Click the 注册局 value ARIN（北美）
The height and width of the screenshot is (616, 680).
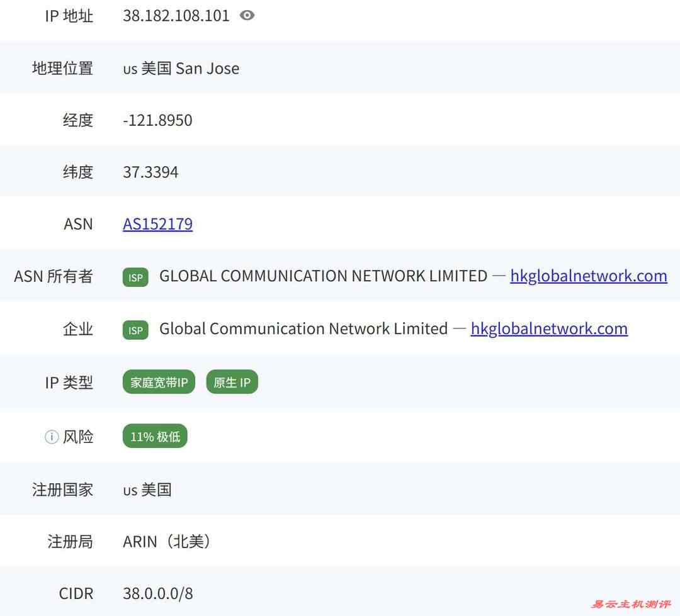167,541
